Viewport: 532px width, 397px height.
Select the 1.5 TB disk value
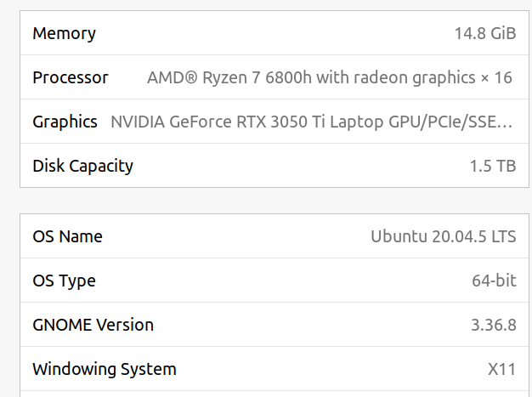(493, 166)
